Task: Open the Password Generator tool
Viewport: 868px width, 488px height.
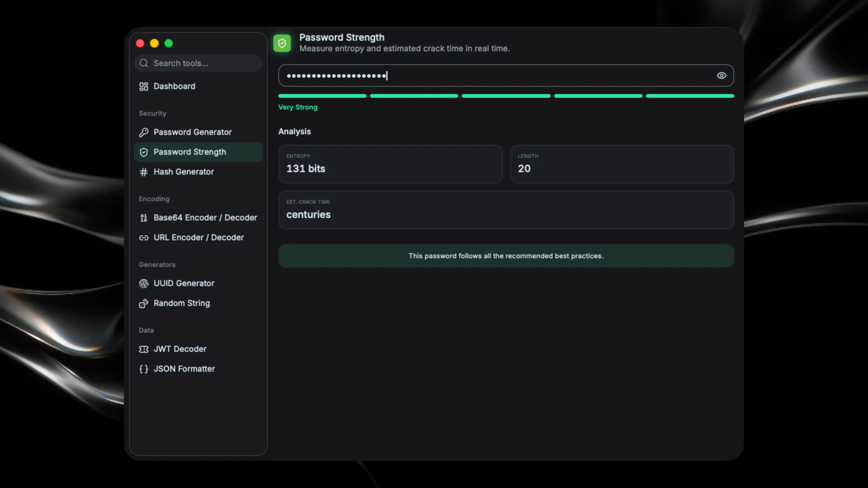Action: click(198, 132)
